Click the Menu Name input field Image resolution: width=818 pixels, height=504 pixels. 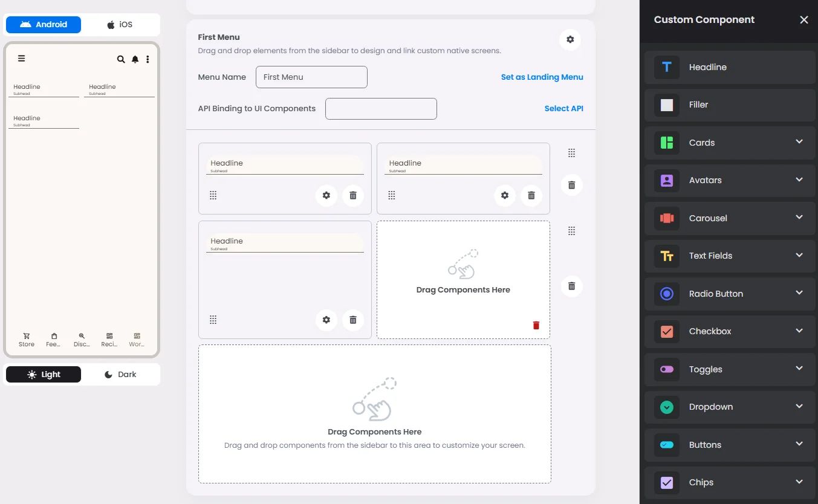(311, 77)
